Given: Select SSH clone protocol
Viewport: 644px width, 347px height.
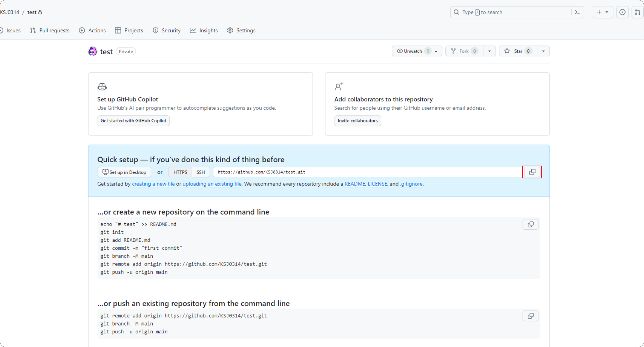Looking at the screenshot, I should tap(201, 172).
